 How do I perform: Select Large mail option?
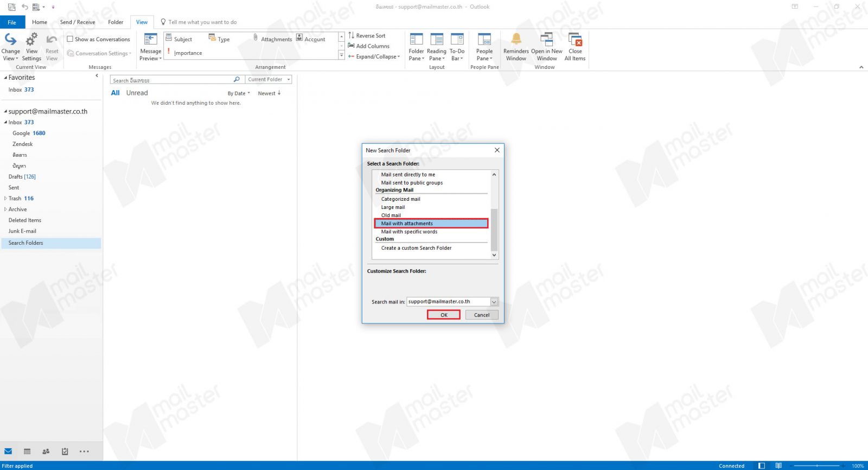pos(393,207)
